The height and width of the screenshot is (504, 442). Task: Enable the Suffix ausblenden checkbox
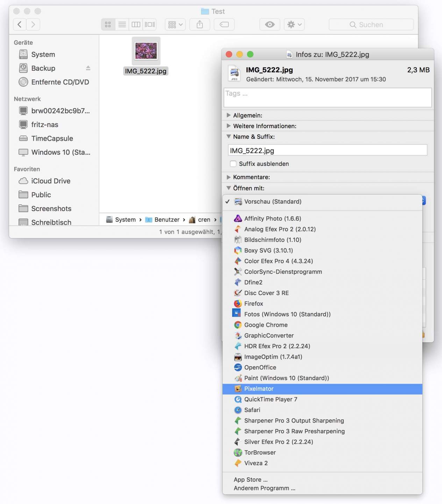tap(233, 164)
